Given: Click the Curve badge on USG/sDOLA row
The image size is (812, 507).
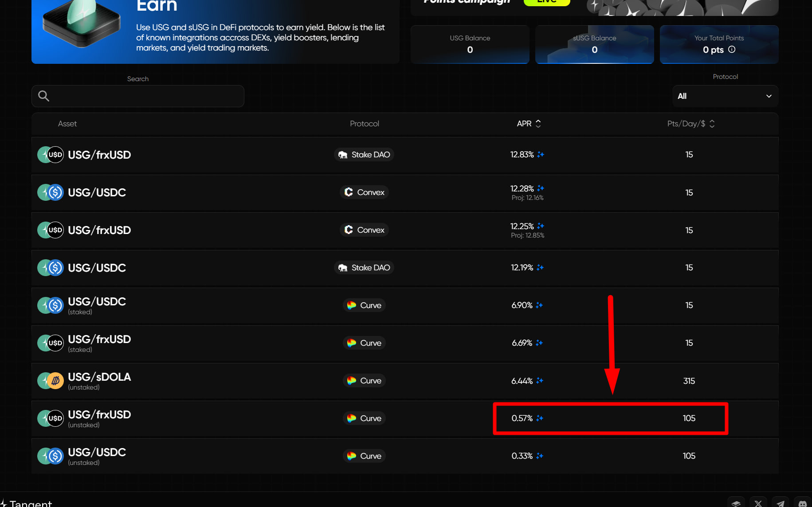Looking at the screenshot, I should [364, 381].
